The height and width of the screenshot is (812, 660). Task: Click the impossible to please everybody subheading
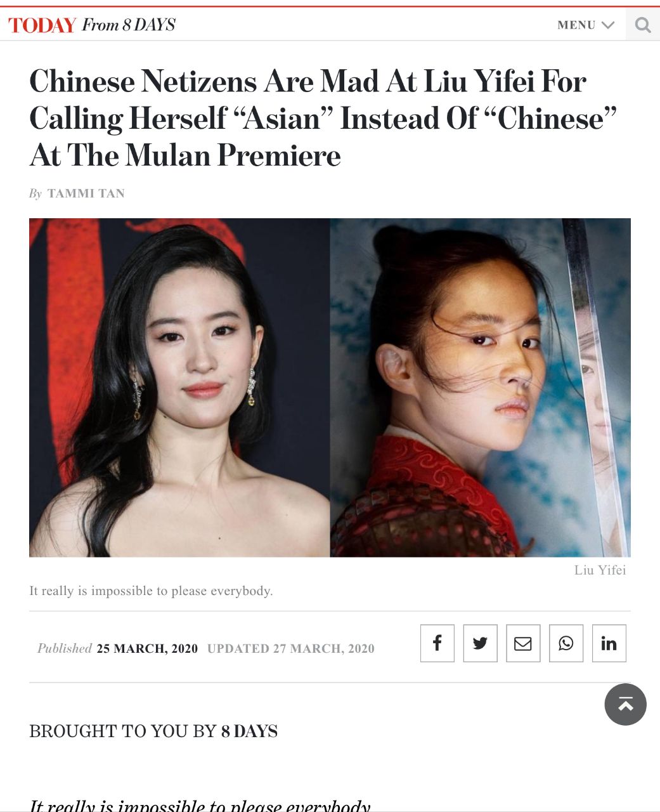coord(151,591)
